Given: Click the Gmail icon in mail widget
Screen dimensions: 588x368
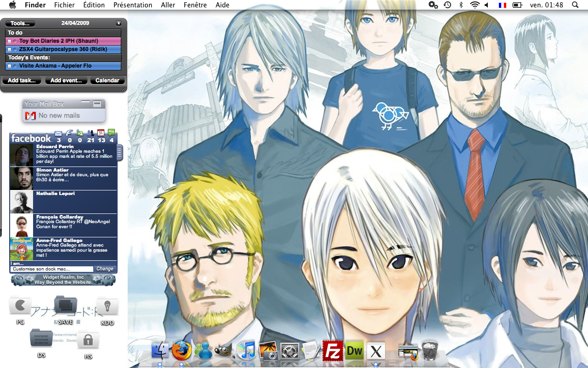Looking at the screenshot, I should click(x=31, y=115).
